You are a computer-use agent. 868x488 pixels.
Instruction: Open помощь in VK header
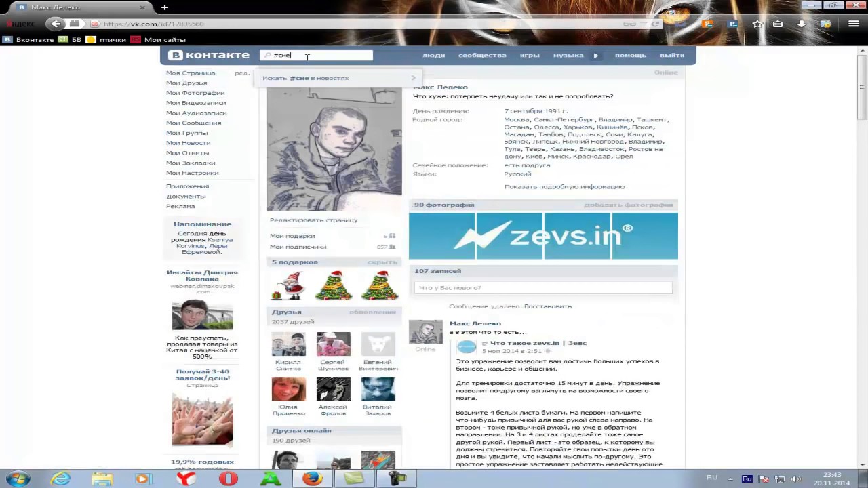[631, 55]
